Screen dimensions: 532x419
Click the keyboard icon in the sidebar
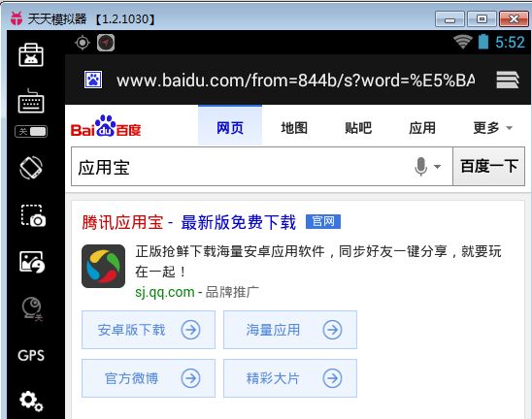(31, 101)
